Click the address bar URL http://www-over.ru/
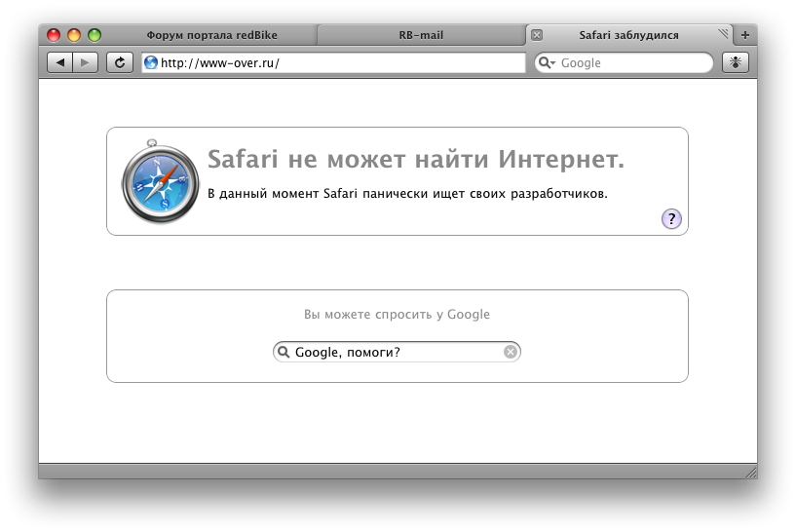This screenshot has height=532, width=796. pos(333,63)
